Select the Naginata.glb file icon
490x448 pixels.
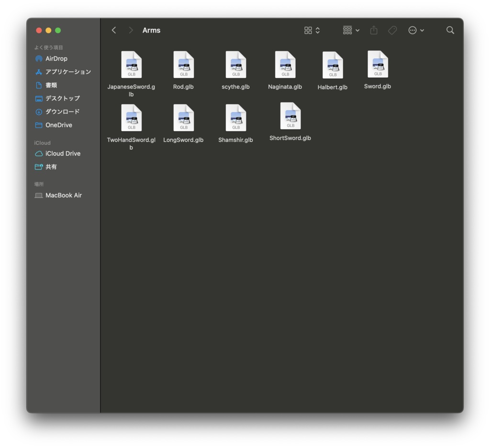(285, 65)
